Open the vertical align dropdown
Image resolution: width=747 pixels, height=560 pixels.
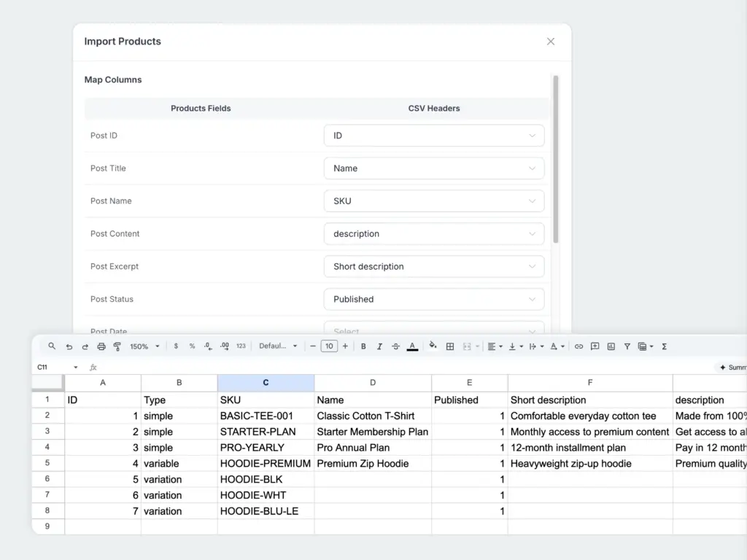click(516, 346)
